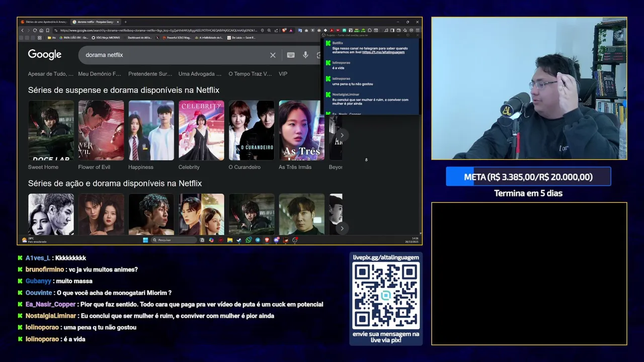Open Brave browser from the taskbar
Image resolution: width=644 pixels, height=362 pixels.
click(x=267, y=240)
